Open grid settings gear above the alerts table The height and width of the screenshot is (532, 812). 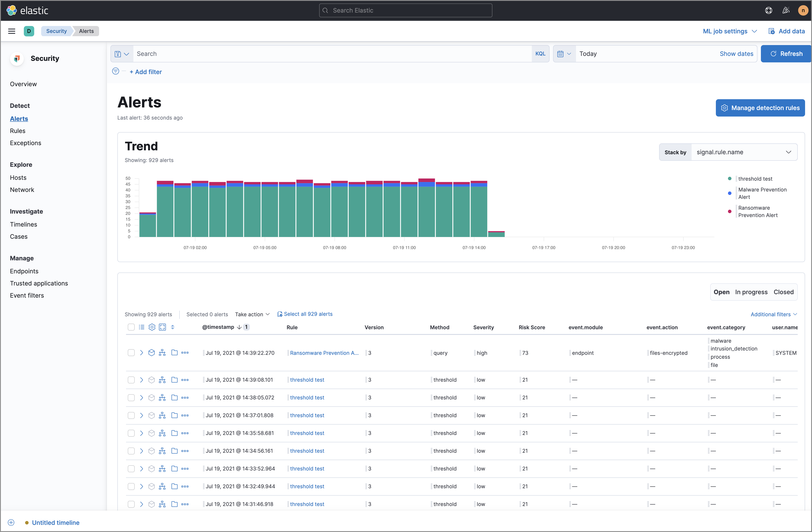click(152, 327)
